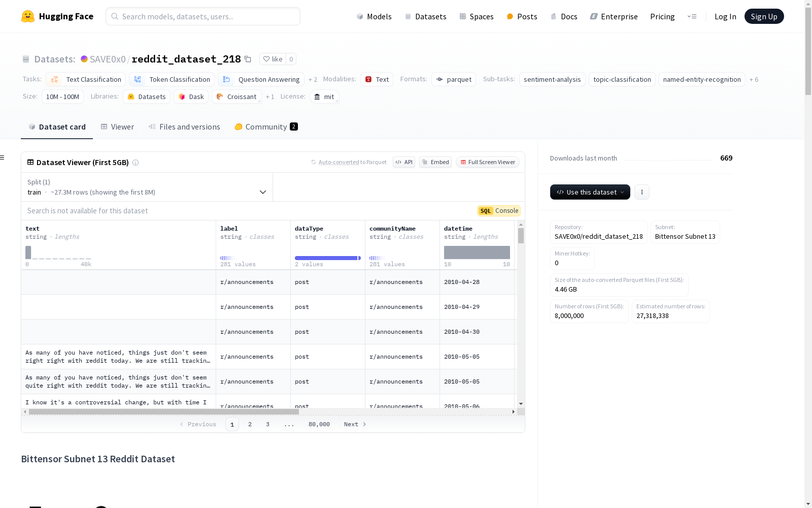The width and height of the screenshot is (812, 508).
Task: Open the Text Classification task tag
Action: pyautogui.click(x=86, y=79)
